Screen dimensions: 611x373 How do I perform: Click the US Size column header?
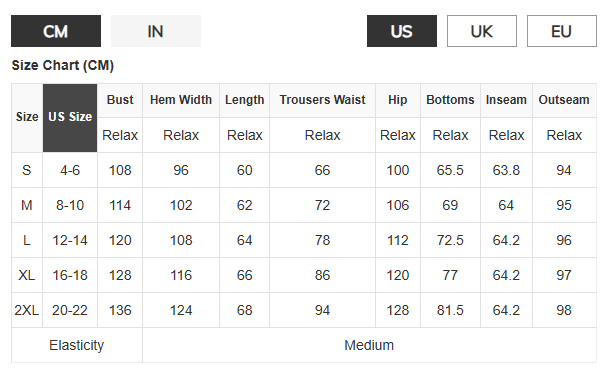[70, 118]
